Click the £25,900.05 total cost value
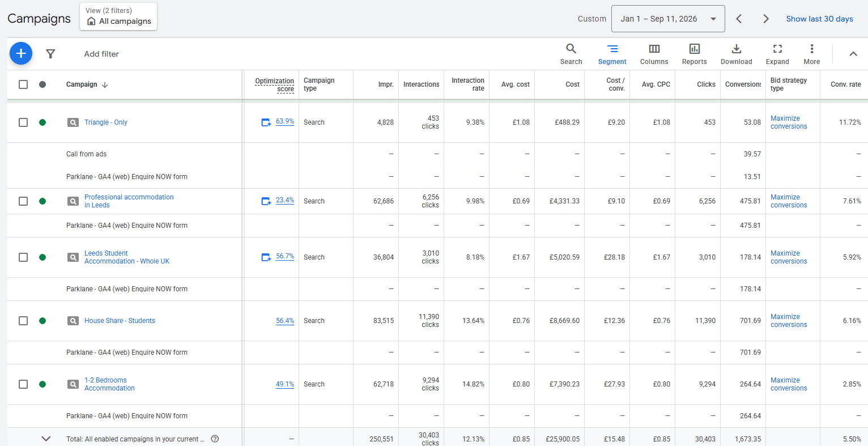The height and width of the screenshot is (446, 868). tap(563, 439)
